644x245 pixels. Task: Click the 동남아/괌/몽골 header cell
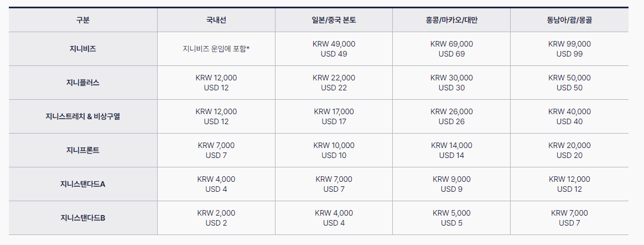(x=569, y=20)
